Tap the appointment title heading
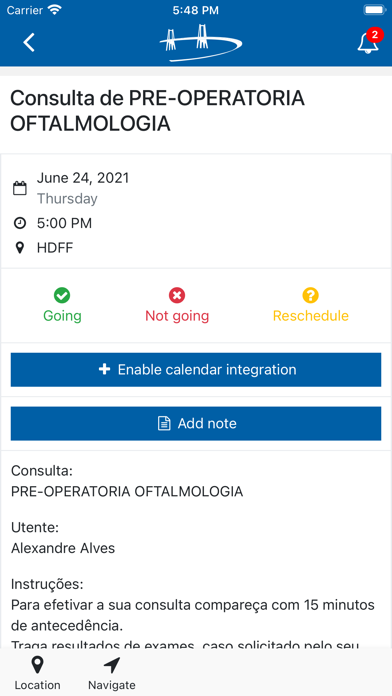This screenshot has height=696, width=392. click(158, 111)
